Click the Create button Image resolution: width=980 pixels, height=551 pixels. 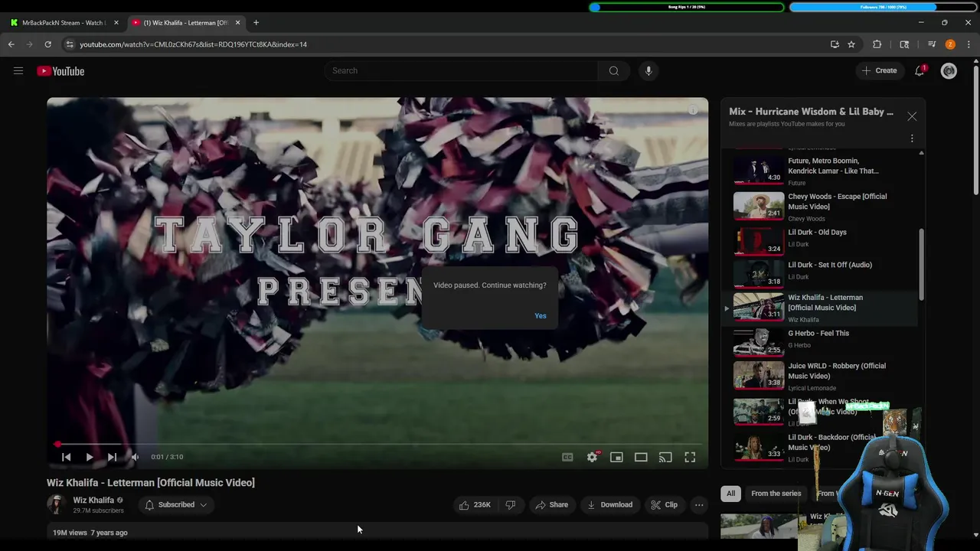tap(879, 70)
